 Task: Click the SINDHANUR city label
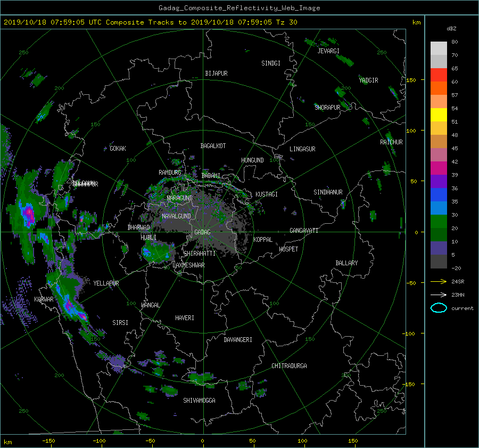328,192
